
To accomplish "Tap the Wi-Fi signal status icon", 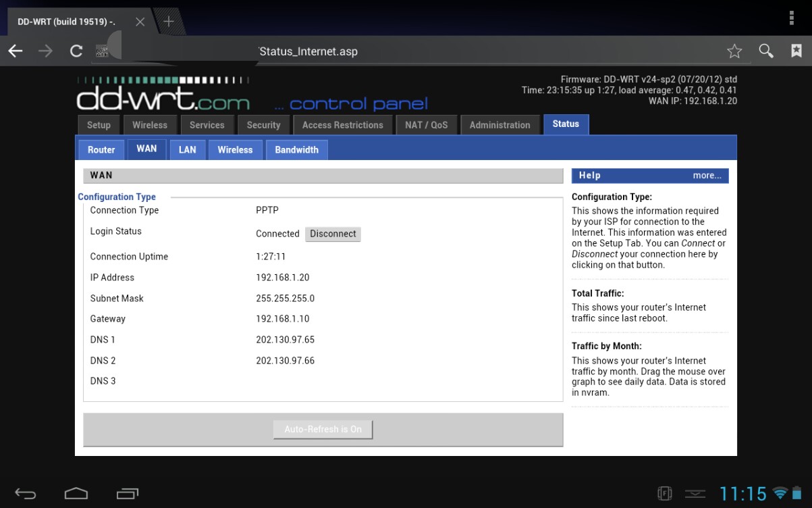I will (780, 494).
